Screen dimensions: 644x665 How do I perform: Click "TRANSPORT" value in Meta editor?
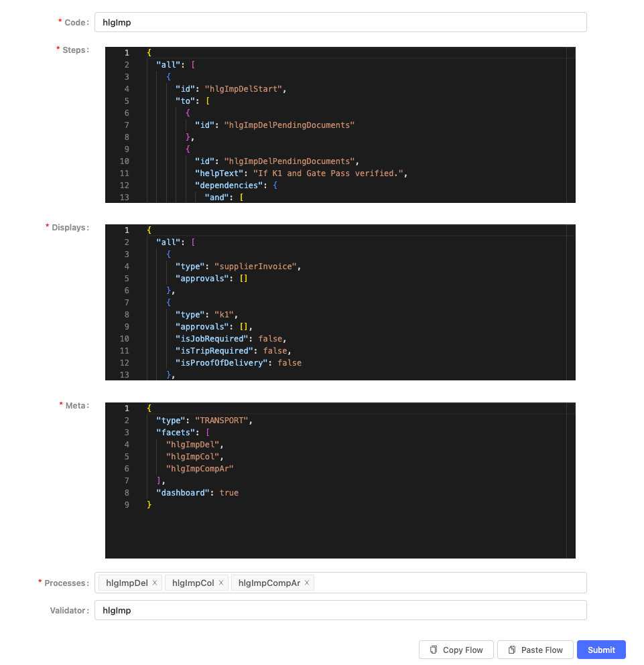(x=222, y=421)
